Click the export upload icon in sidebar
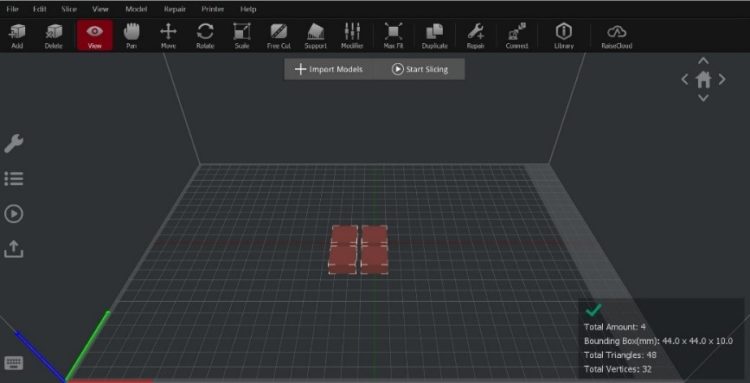The height and width of the screenshot is (383, 750). coord(14,249)
